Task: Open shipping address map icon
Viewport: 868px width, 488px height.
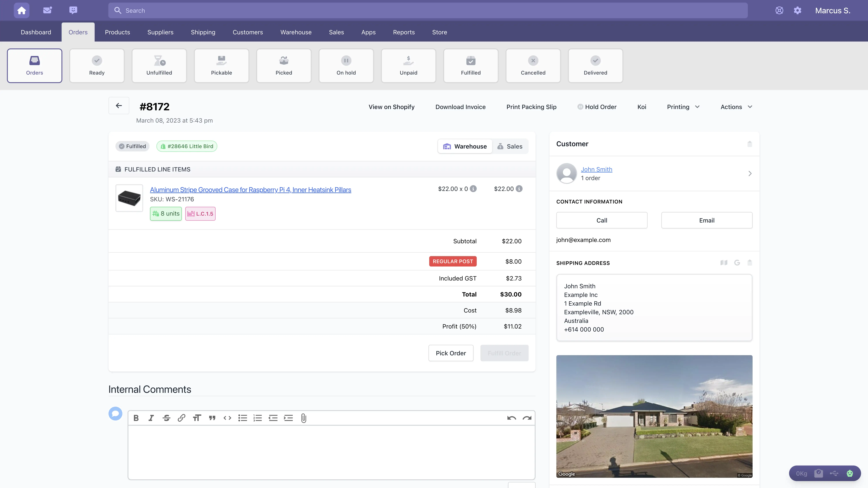Action: tap(724, 263)
